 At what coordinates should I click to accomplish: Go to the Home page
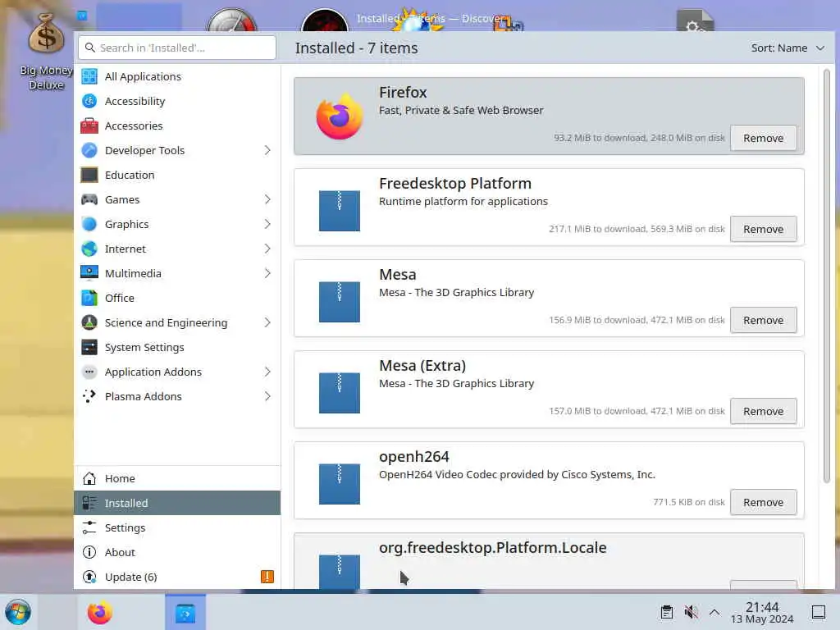177,478
